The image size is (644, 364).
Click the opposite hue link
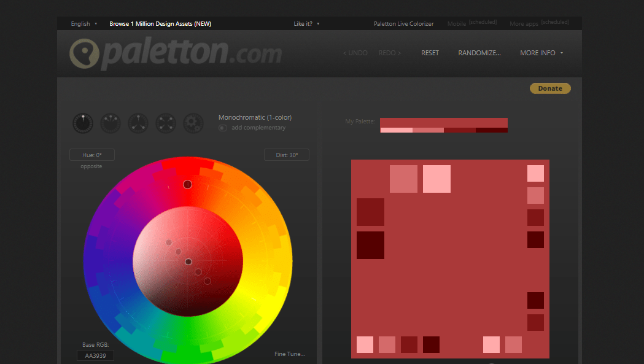(x=91, y=166)
